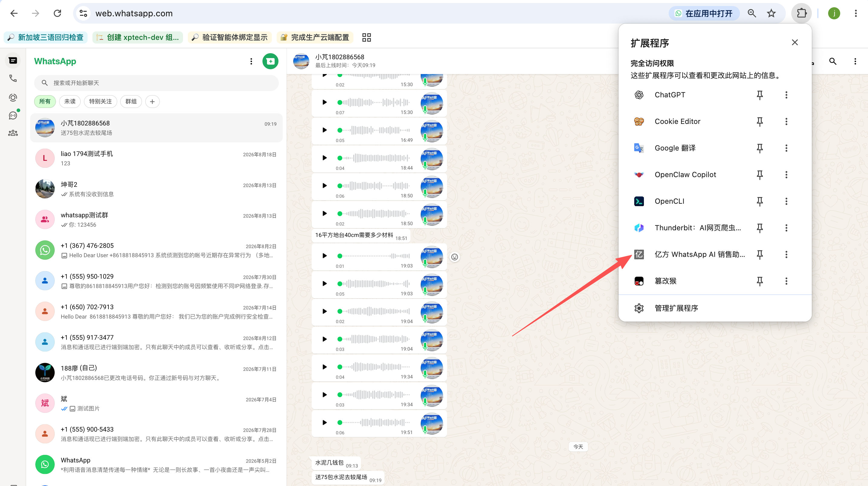Click the Thunderbit extension icon
Image resolution: width=868 pixels, height=486 pixels.
pos(639,228)
